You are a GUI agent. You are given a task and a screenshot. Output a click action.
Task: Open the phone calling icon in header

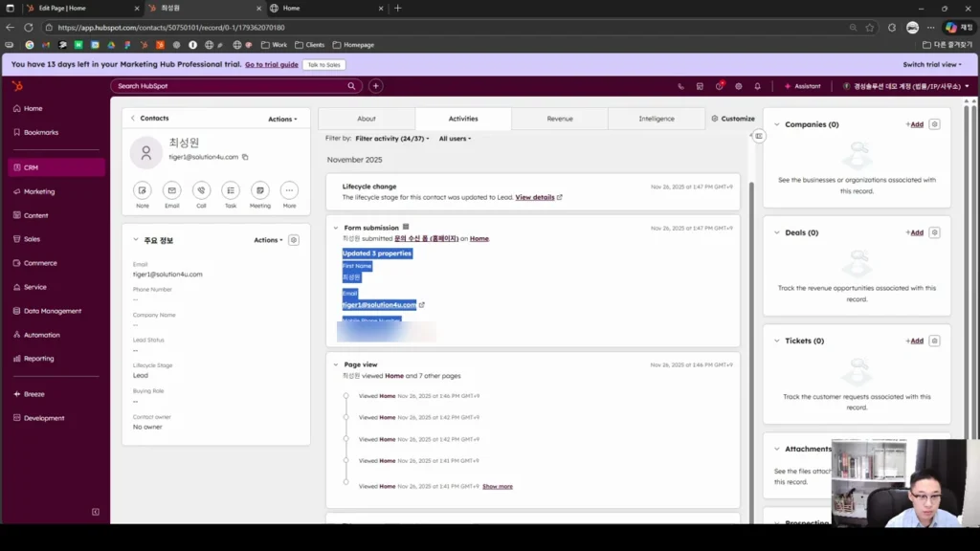click(x=680, y=86)
